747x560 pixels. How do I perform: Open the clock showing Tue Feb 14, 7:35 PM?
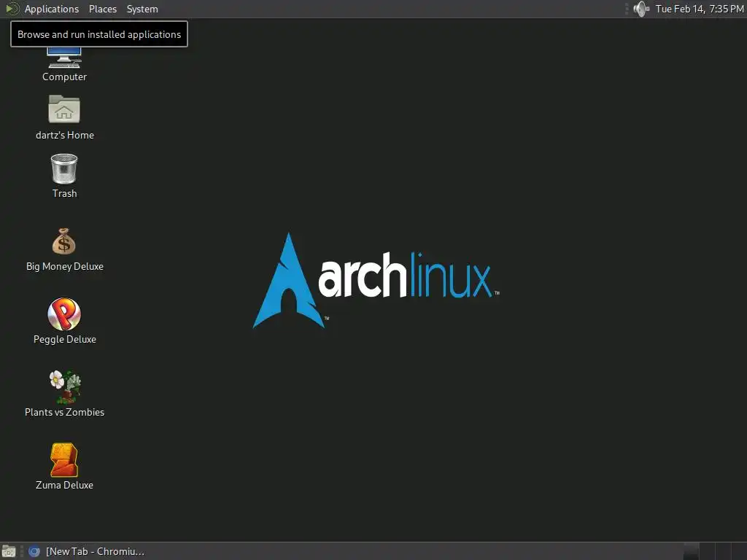pos(700,9)
